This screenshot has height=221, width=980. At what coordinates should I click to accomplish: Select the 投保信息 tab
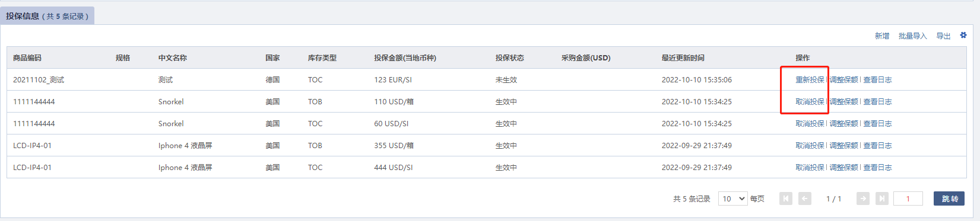[x=47, y=16]
